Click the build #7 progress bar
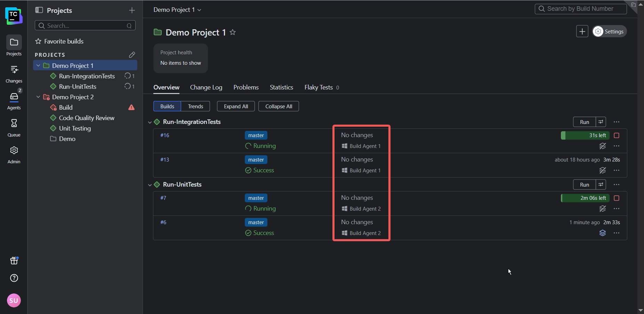Screen dimensions: 644x314 (x=585, y=198)
